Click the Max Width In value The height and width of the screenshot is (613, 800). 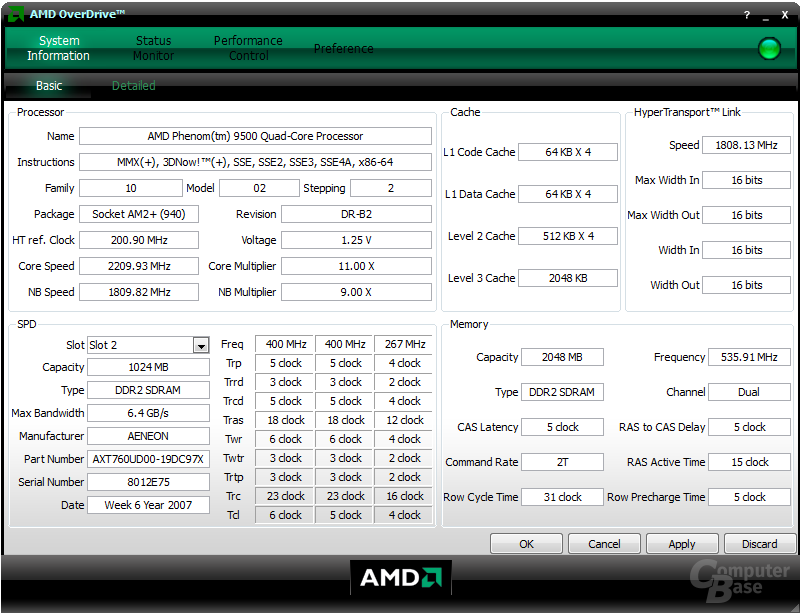tap(746, 180)
